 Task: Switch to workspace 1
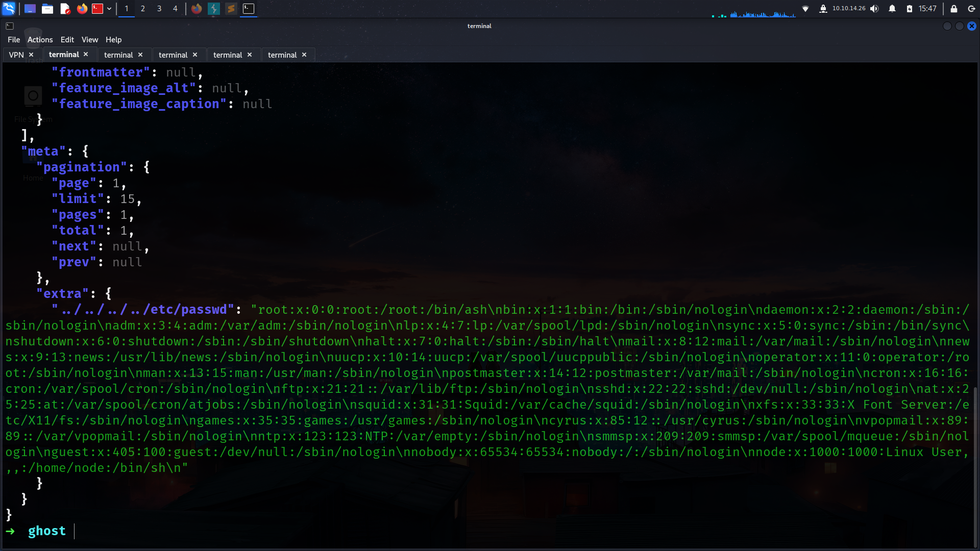(127, 9)
